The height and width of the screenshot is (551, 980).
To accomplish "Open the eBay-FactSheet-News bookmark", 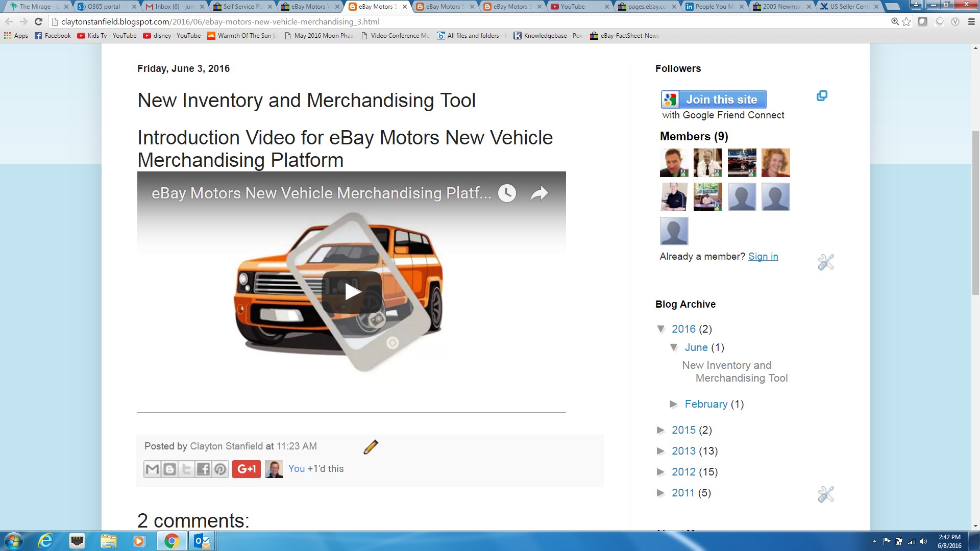I will click(624, 36).
